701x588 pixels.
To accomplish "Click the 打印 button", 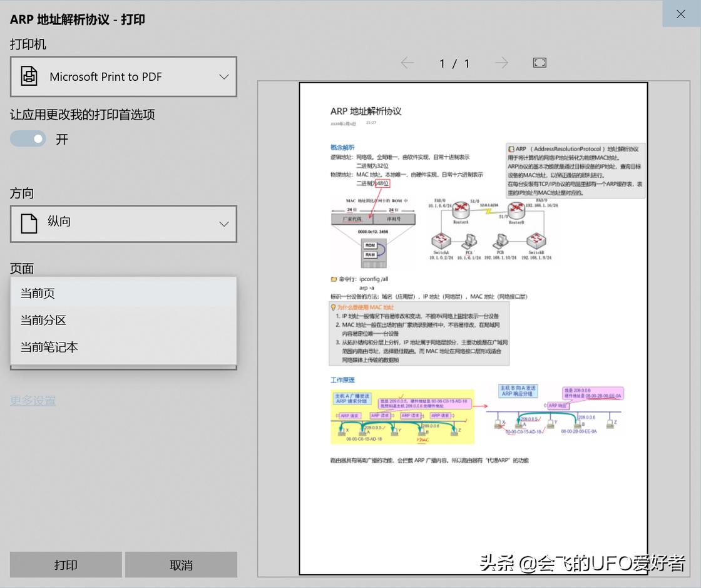I will (65, 564).
